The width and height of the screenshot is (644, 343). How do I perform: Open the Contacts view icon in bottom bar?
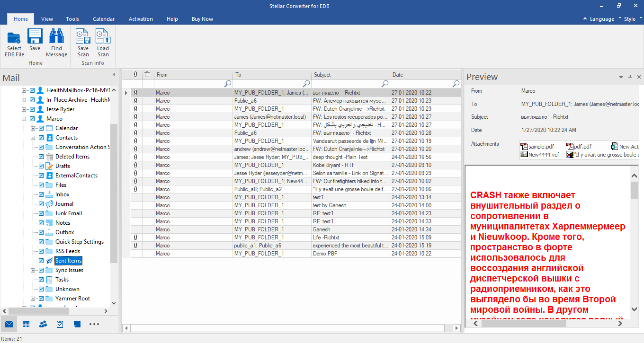click(x=43, y=324)
